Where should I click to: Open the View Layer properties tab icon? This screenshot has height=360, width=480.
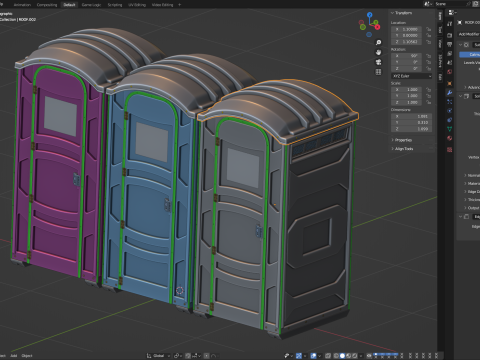pyautogui.click(x=449, y=54)
